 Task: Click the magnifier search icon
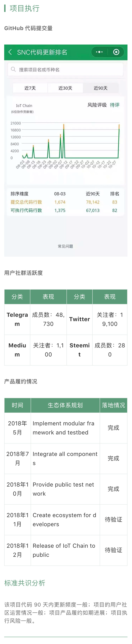pos(13,69)
